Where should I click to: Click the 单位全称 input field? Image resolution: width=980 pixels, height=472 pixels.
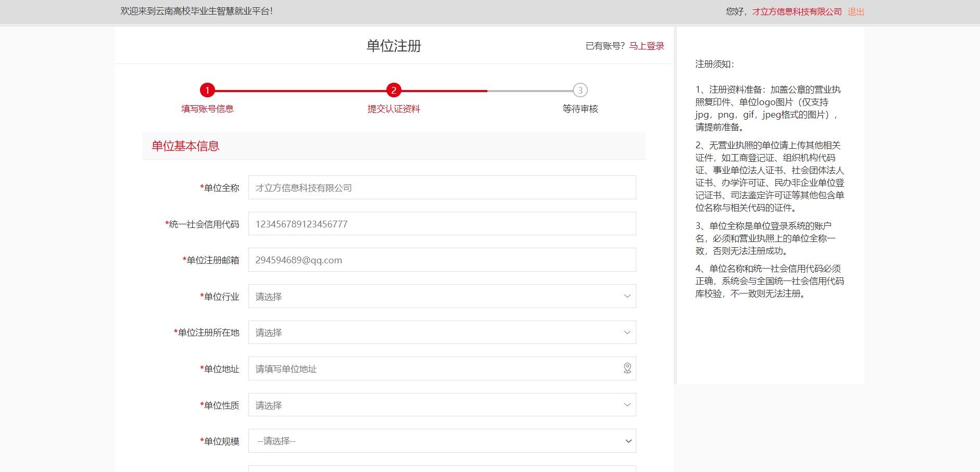point(442,187)
